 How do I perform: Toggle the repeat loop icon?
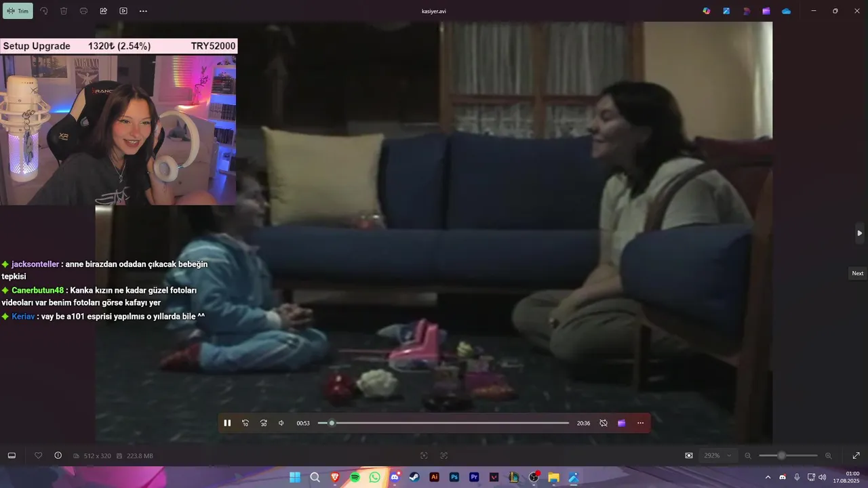(604, 423)
